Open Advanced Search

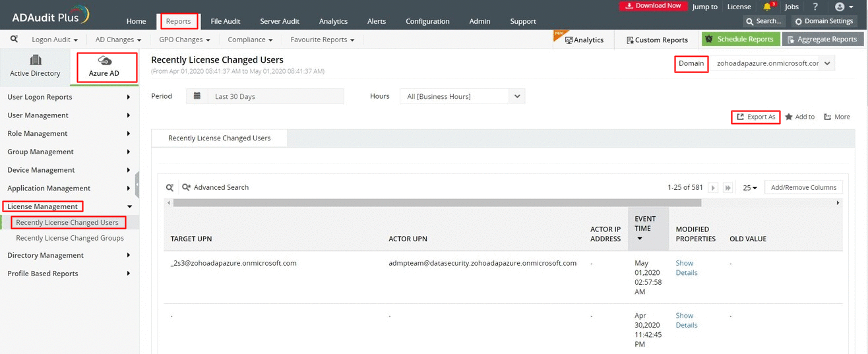tap(216, 187)
